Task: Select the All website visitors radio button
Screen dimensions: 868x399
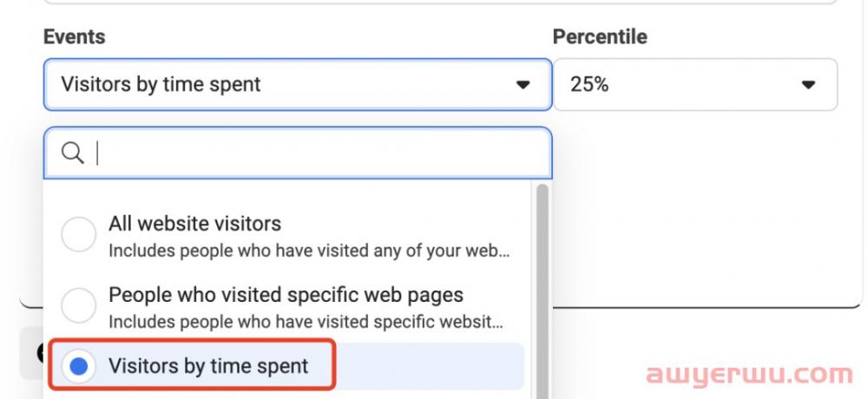Action: point(79,235)
